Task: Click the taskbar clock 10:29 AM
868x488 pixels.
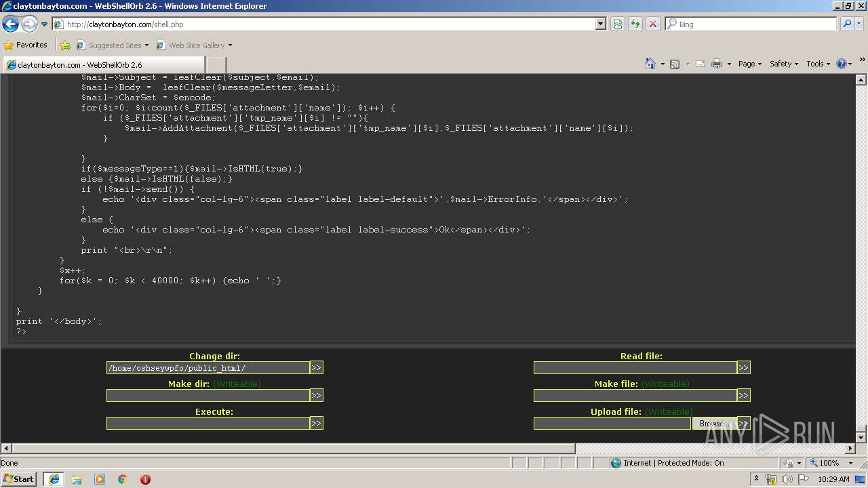Action: click(x=833, y=479)
